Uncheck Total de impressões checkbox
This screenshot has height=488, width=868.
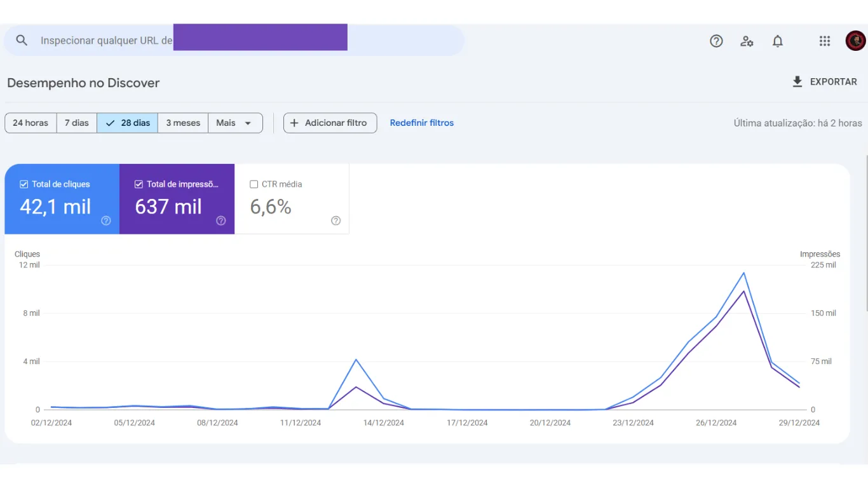point(139,184)
